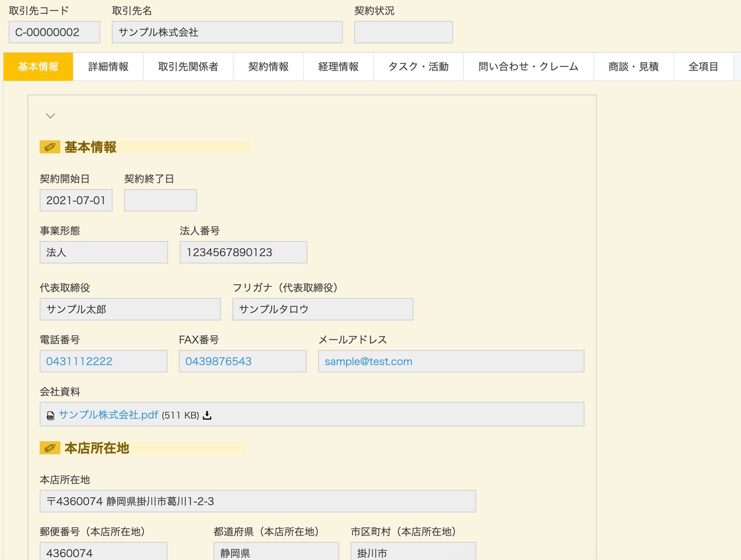The height and width of the screenshot is (560, 741).
Task: Click the 事業形態 label
Action: (60, 231)
